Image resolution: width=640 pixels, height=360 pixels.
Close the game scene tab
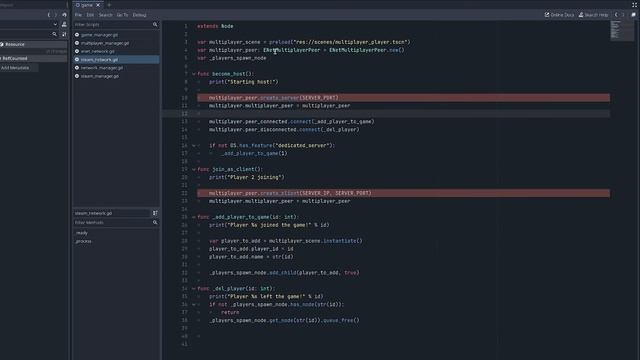click(98, 5)
